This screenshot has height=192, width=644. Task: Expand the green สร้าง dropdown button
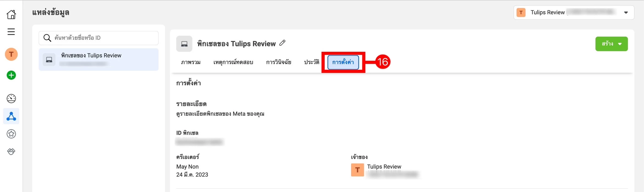[x=612, y=44]
